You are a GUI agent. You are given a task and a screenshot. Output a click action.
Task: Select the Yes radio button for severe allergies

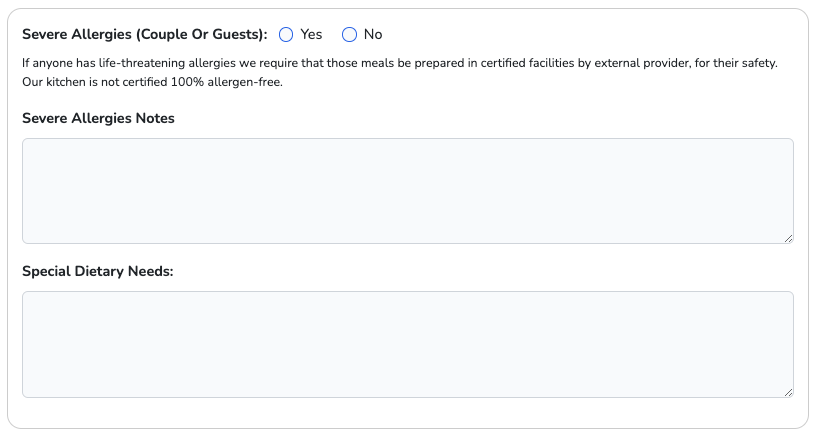(286, 34)
